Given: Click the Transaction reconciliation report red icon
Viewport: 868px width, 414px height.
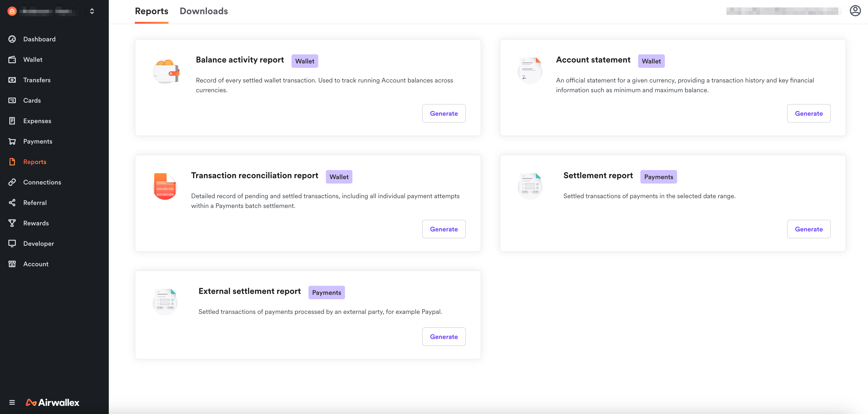Looking at the screenshot, I should pos(165,187).
